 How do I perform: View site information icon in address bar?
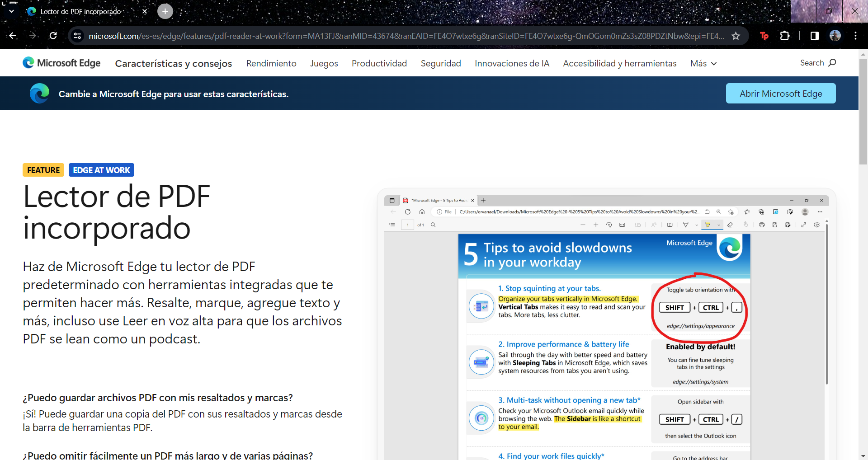pos(77,36)
